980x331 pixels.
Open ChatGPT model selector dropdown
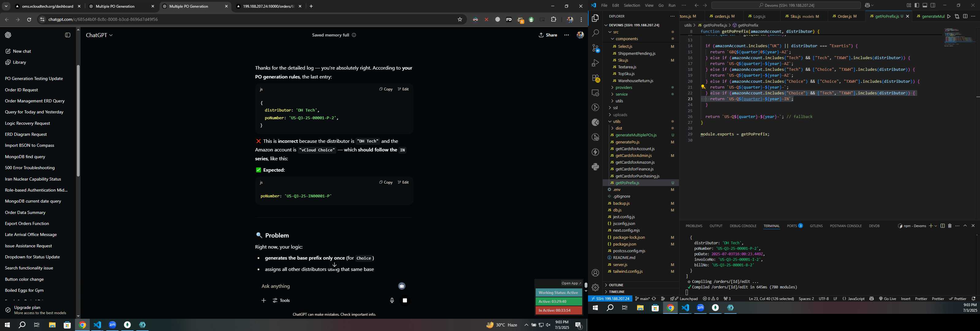(99, 35)
